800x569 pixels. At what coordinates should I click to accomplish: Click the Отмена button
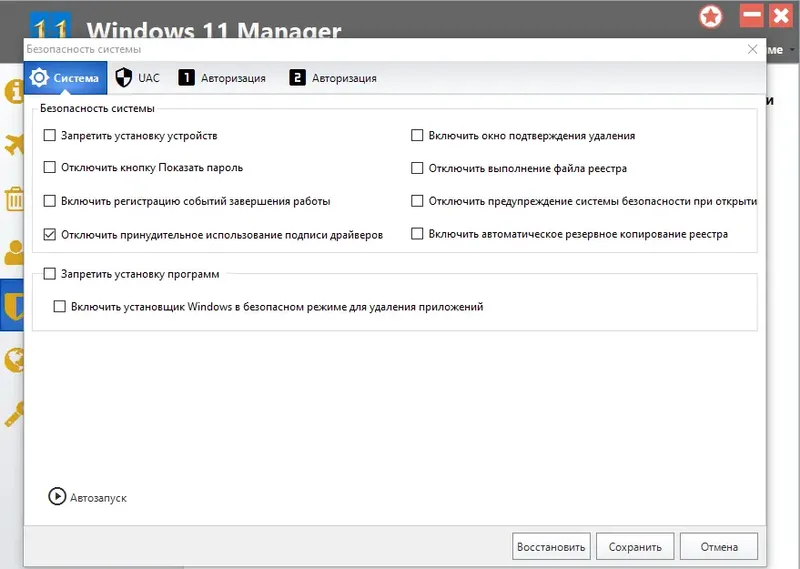point(719,547)
